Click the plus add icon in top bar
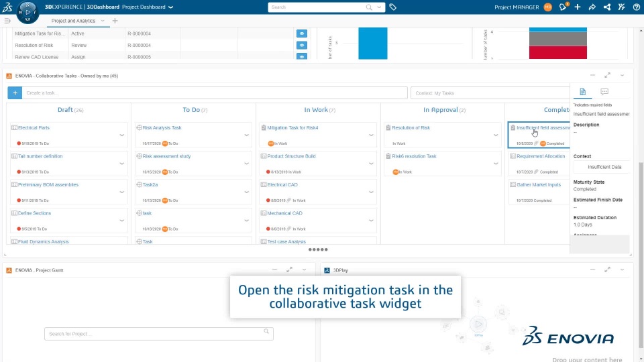The width and height of the screenshot is (644, 362). 578,7
